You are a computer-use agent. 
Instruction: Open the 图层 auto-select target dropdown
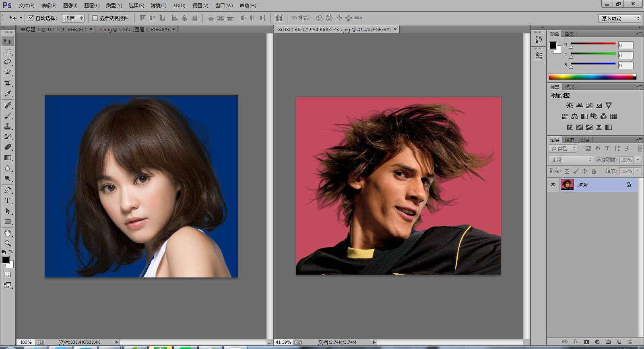(74, 18)
